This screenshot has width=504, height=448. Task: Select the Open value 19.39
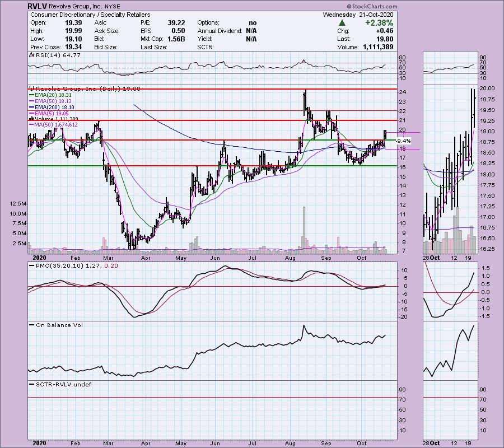[73, 23]
